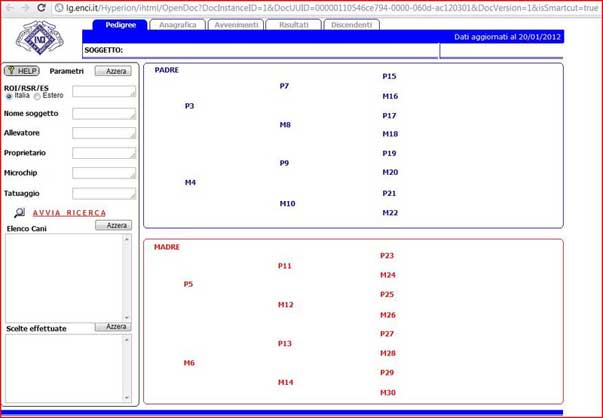Open the Risultati tab
603x418 pixels.
[293, 25]
